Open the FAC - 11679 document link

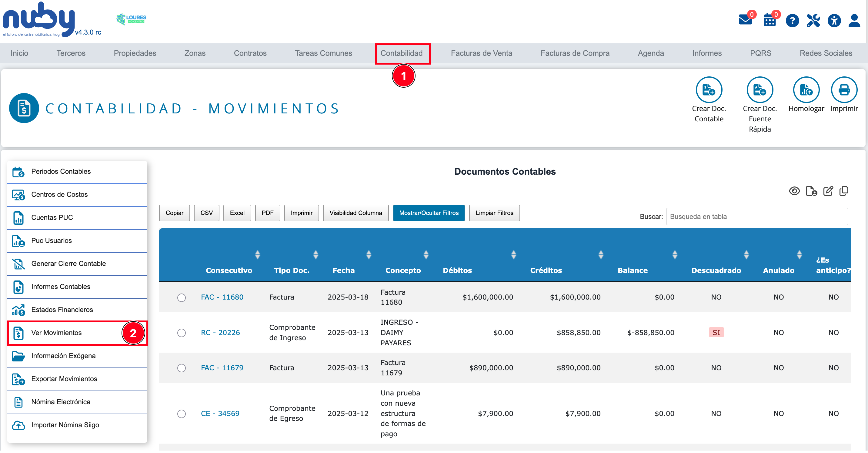point(222,368)
